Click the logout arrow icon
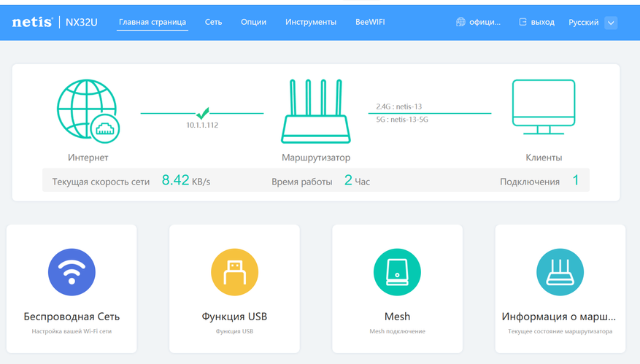Screen dimensions: 640x364 (523, 23)
